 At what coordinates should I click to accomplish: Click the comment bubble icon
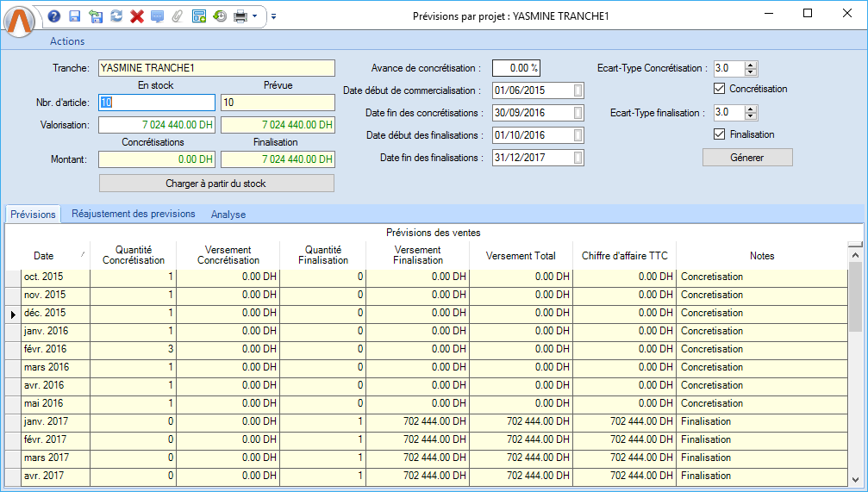click(157, 16)
